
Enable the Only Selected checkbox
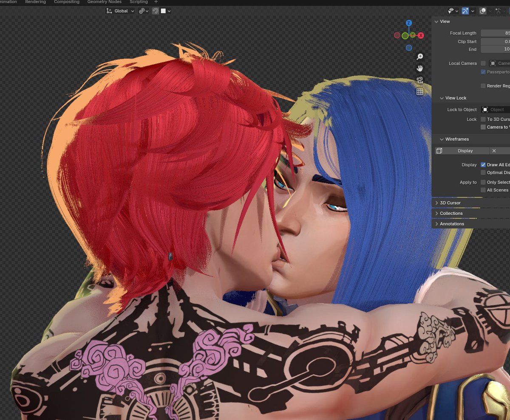[483, 182]
